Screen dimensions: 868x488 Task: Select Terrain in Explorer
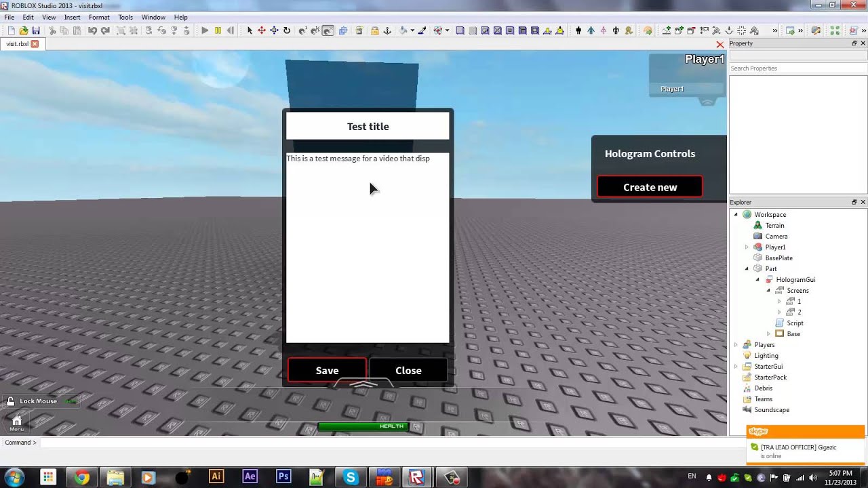[x=774, y=226]
